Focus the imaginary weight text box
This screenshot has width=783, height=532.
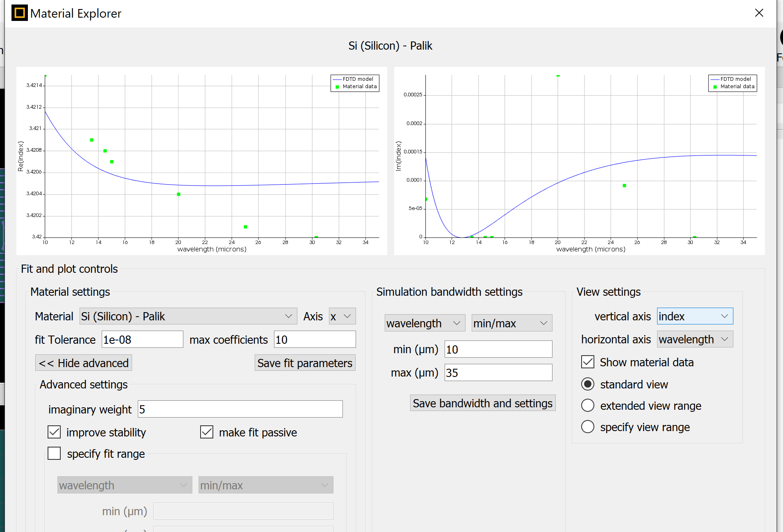pos(240,409)
